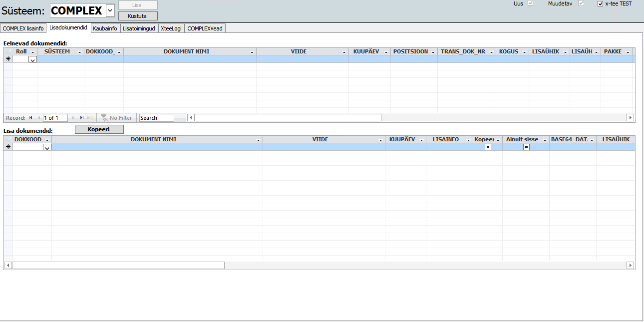
Task: Click the Lisa button
Action: pos(138,5)
